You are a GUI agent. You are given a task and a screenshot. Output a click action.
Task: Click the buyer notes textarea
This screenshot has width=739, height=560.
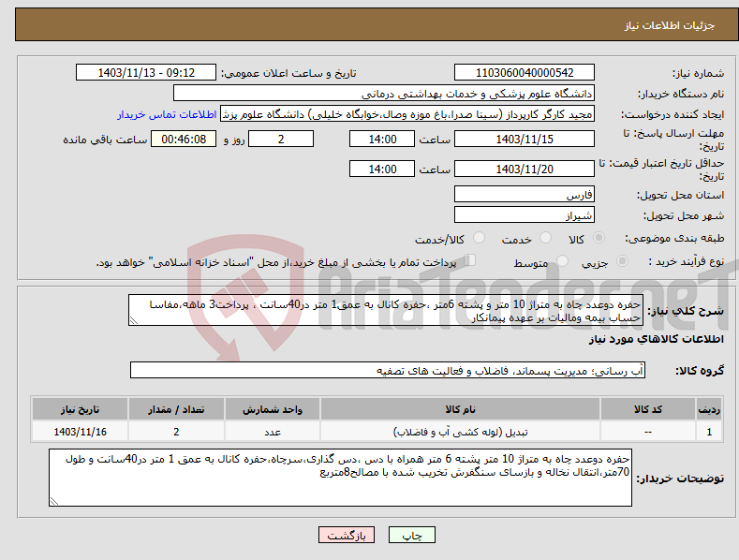click(340, 478)
